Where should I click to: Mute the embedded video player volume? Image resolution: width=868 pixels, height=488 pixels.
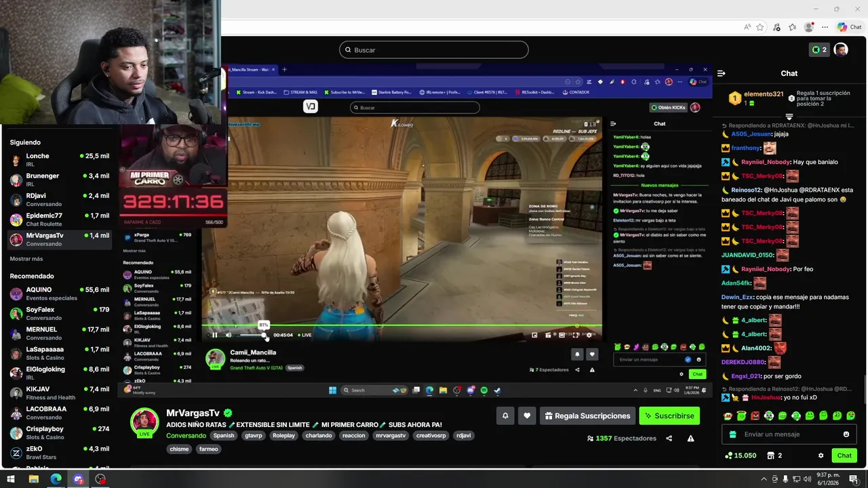[229, 335]
